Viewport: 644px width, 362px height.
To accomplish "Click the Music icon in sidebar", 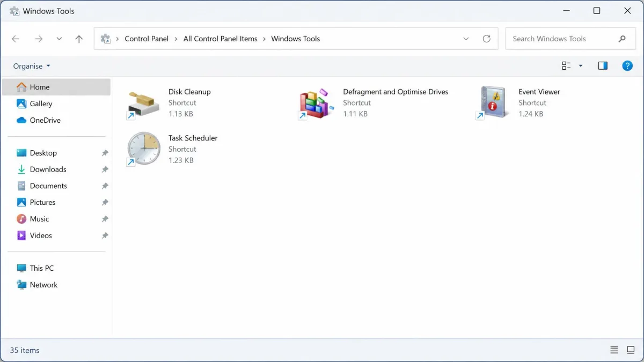I will 21,219.
